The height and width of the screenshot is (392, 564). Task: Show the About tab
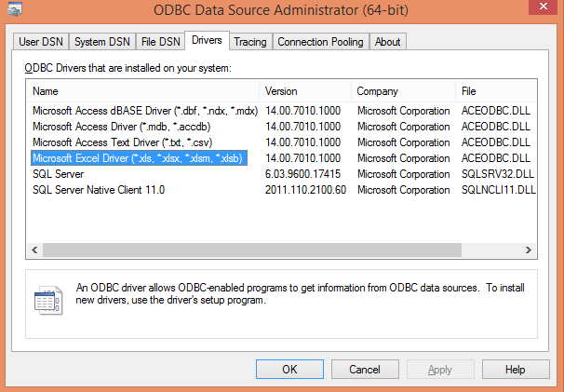tap(387, 42)
